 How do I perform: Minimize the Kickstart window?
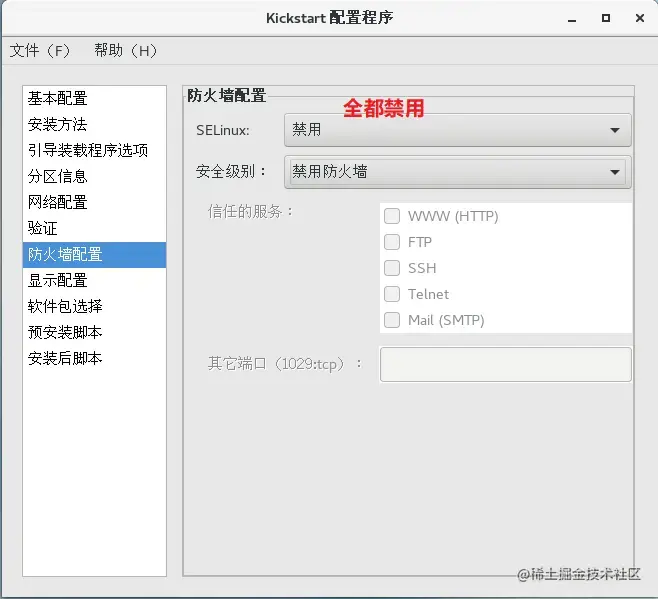(572, 18)
